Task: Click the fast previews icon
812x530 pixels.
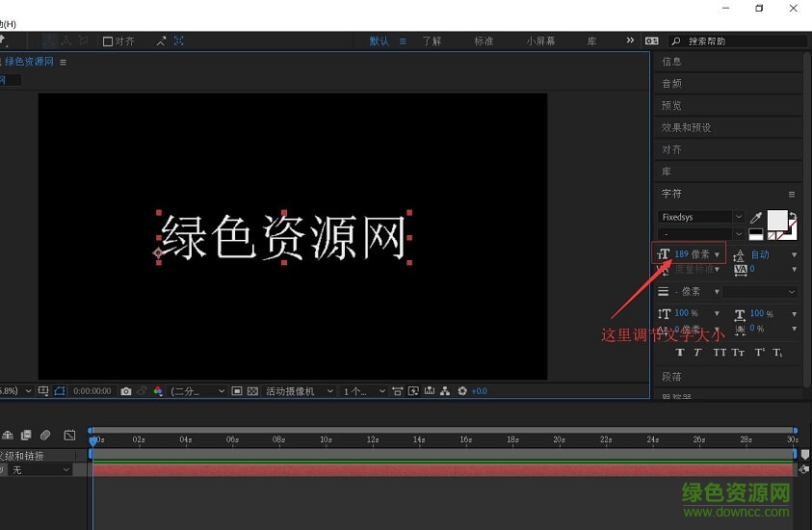Action: click(413, 391)
